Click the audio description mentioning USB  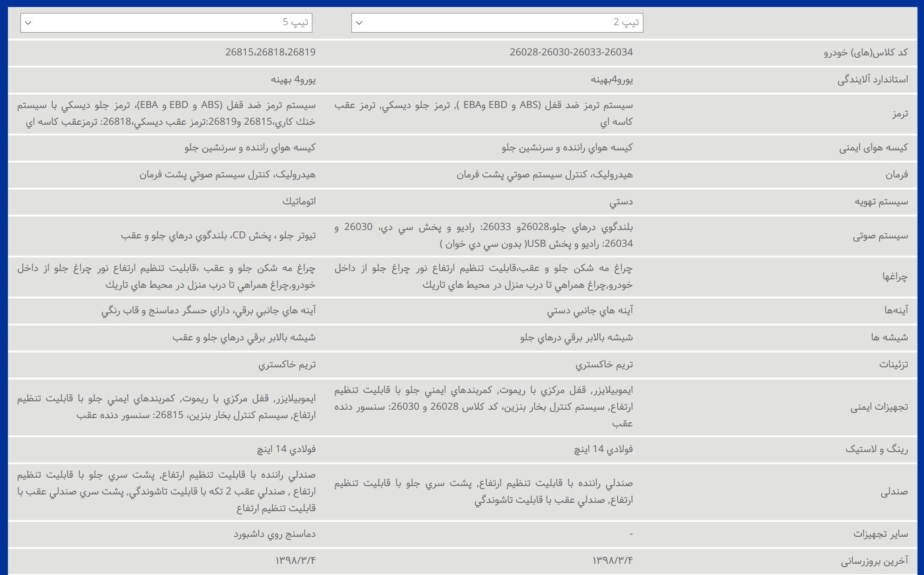[x=484, y=236]
